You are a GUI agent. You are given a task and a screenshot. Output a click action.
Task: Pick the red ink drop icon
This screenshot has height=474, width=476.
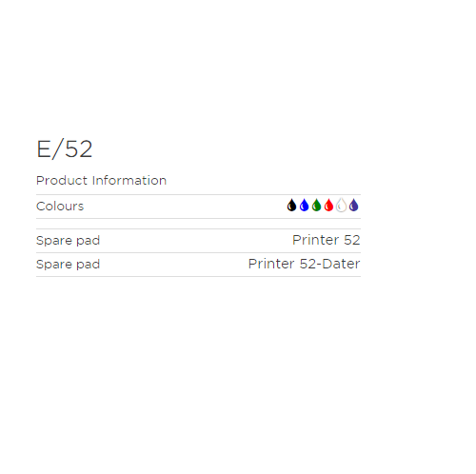[328, 206]
